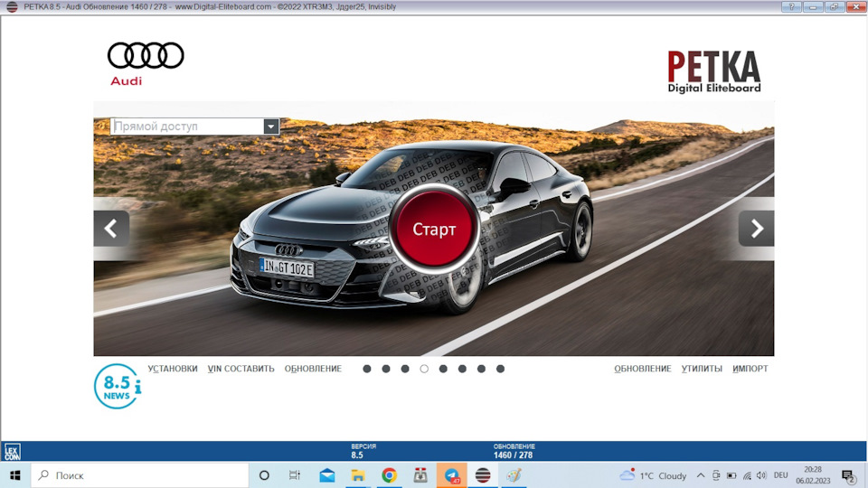Open the Windows Start menu
This screenshot has width=868, height=488.
click(15, 475)
